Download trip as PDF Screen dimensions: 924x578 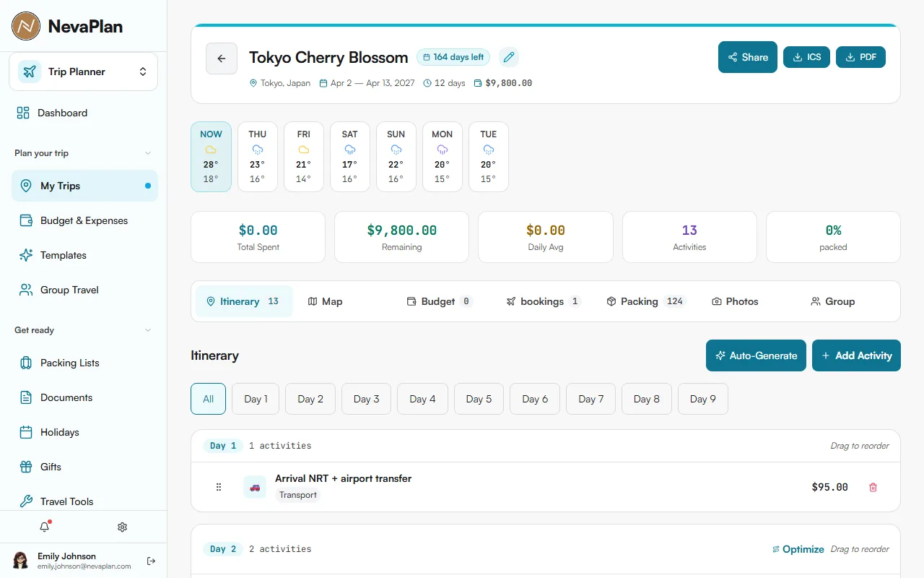tap(860, 57)
